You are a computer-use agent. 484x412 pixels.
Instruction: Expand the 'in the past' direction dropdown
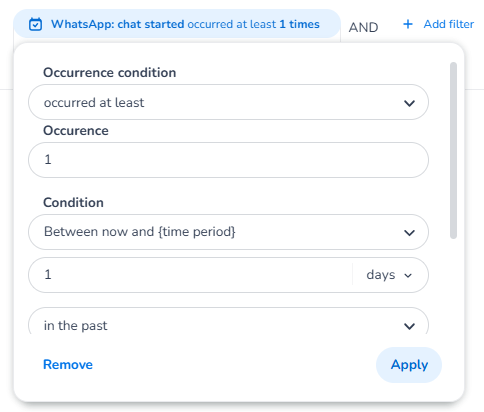pyautogui.click(x=228, y=321)
